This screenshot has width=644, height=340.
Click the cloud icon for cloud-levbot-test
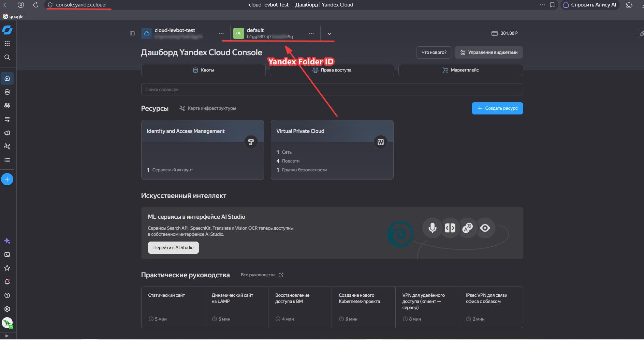click(x=147, y=33)
